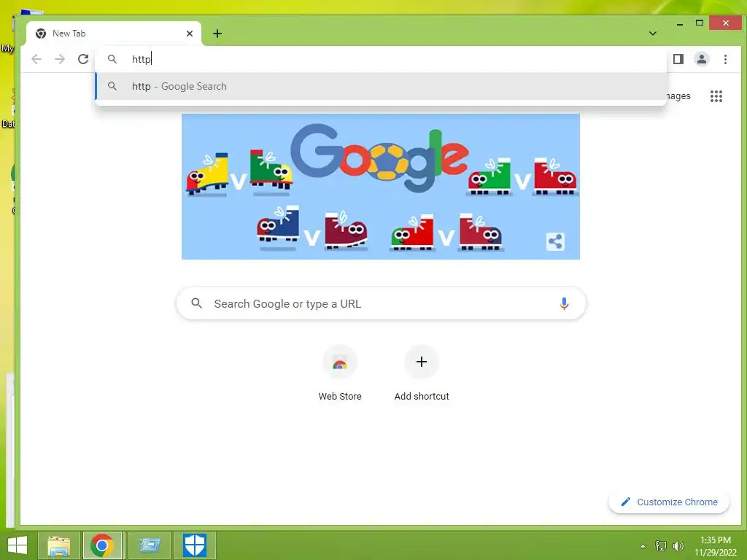
Task: Click the Chrome taskbar icon
Action: tap(103, 545)
